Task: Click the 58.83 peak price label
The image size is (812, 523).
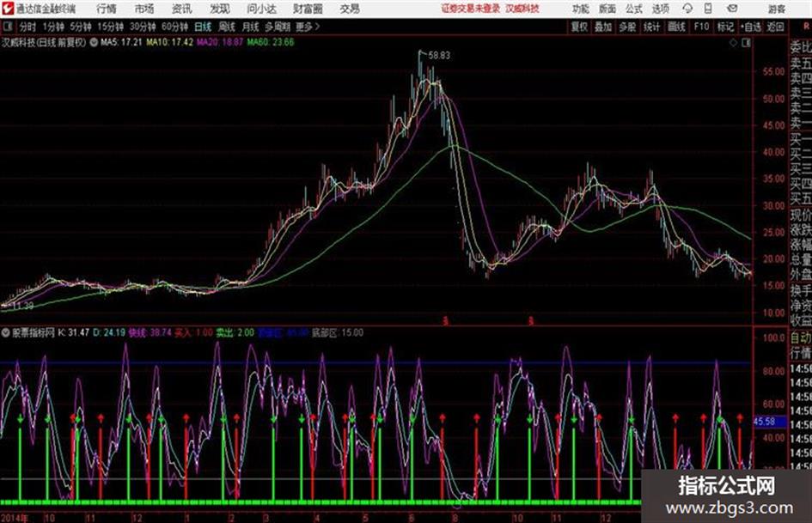Action: point(439,56)
